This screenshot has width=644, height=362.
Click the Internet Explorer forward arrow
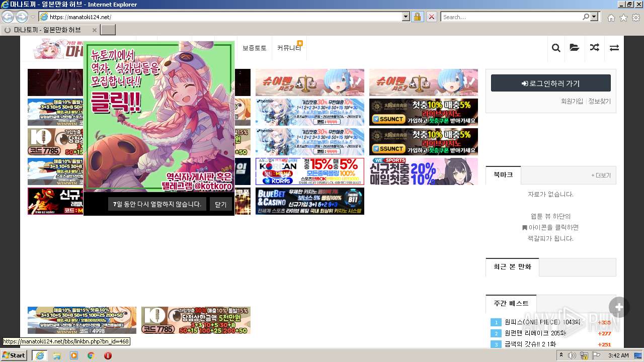click(22, 17)
